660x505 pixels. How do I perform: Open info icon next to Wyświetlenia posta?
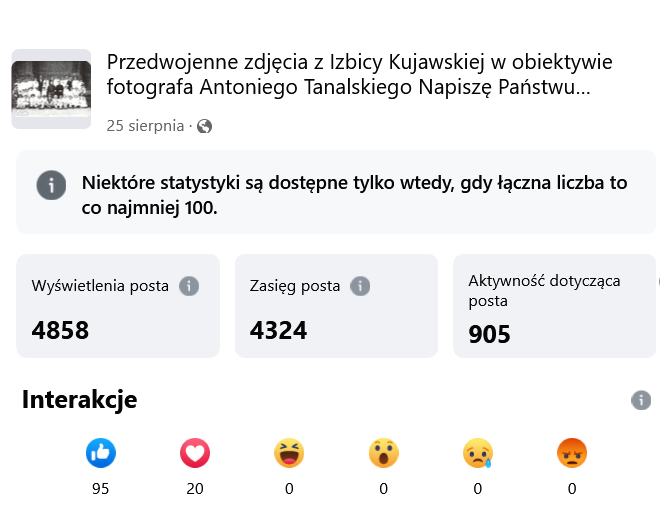click(189, 286)
